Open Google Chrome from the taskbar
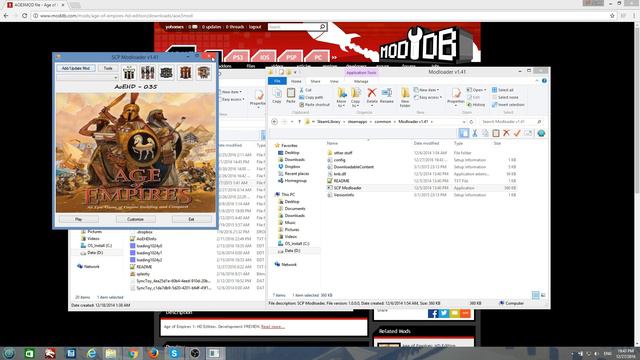Viewport: 640px width, 360px height. click(x=133, y=353)
